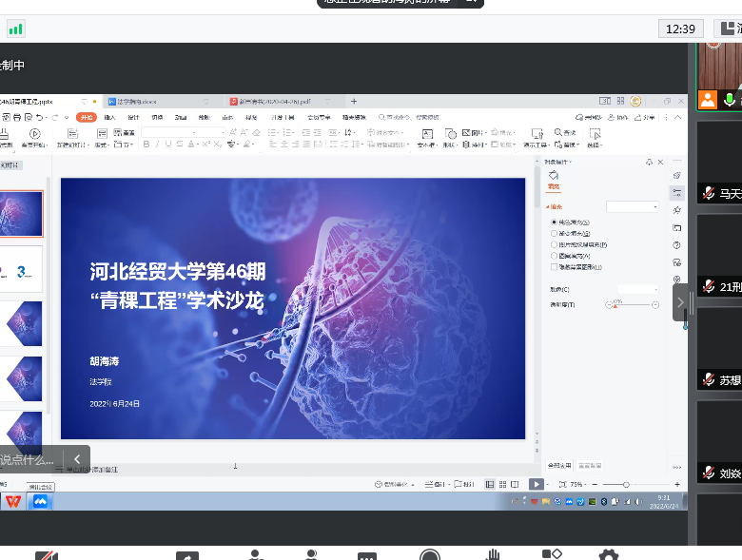Click the clear formatting eraser icon

tap(256, 132)
